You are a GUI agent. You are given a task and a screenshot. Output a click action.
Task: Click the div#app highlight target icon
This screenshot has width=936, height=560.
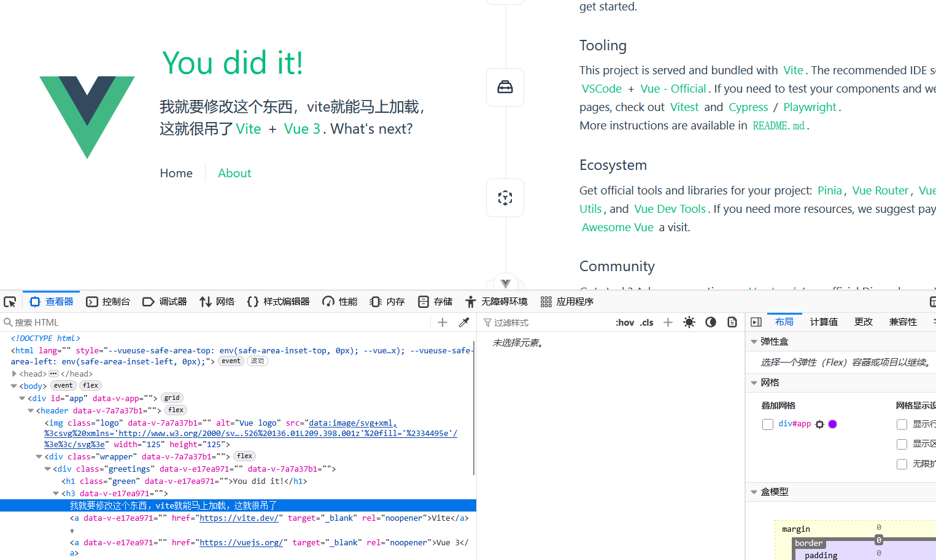(x=819, y=424)
